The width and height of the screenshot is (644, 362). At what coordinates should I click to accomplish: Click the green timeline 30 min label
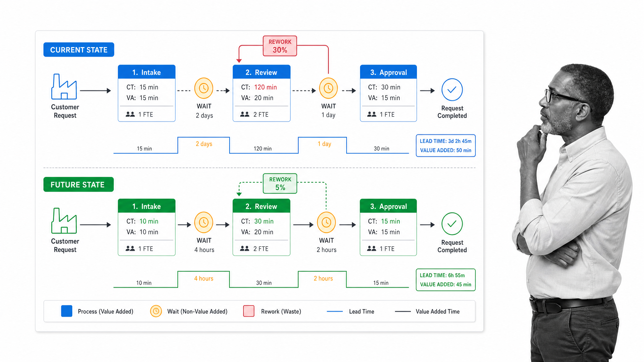[264, 283]
